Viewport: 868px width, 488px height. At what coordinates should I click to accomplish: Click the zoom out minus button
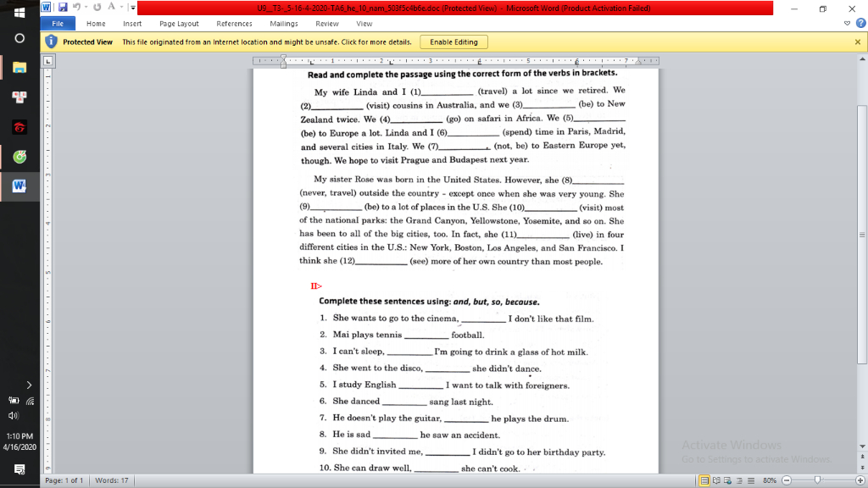pos(787,480)
